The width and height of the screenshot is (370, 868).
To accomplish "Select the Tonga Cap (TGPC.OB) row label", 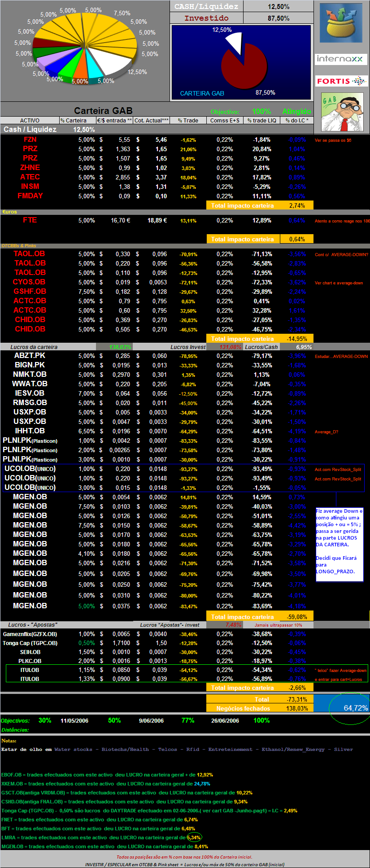I will click(30, 643).
